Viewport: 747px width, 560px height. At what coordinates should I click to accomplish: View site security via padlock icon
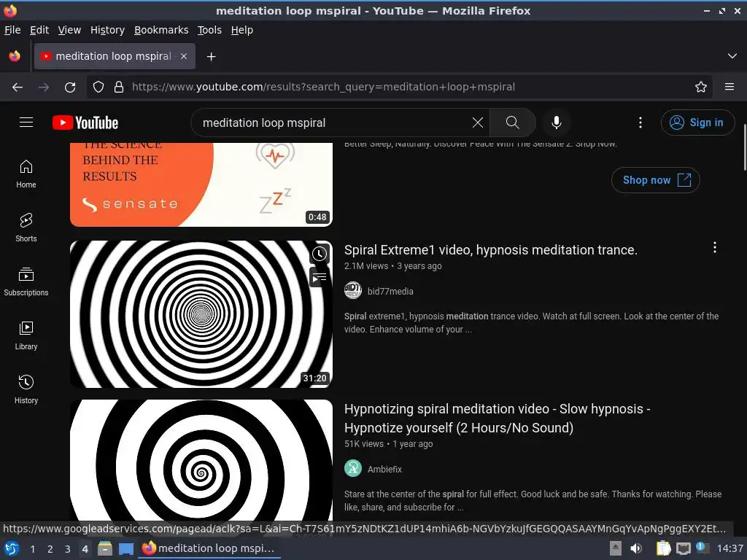coord(119,87)
